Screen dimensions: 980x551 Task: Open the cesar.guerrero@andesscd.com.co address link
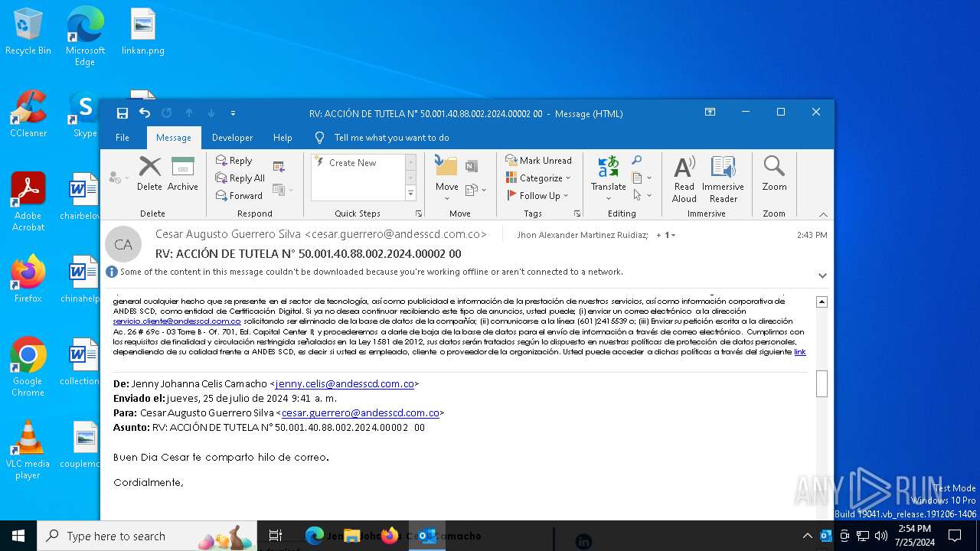(x=361, y=413)
